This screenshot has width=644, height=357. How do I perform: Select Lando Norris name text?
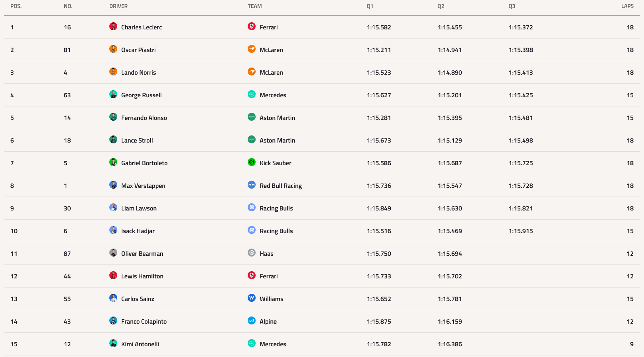click(139, 73)
